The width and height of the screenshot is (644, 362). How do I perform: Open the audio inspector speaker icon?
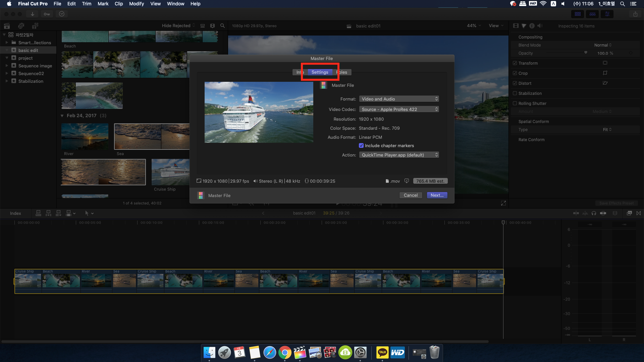click(540, 26)
